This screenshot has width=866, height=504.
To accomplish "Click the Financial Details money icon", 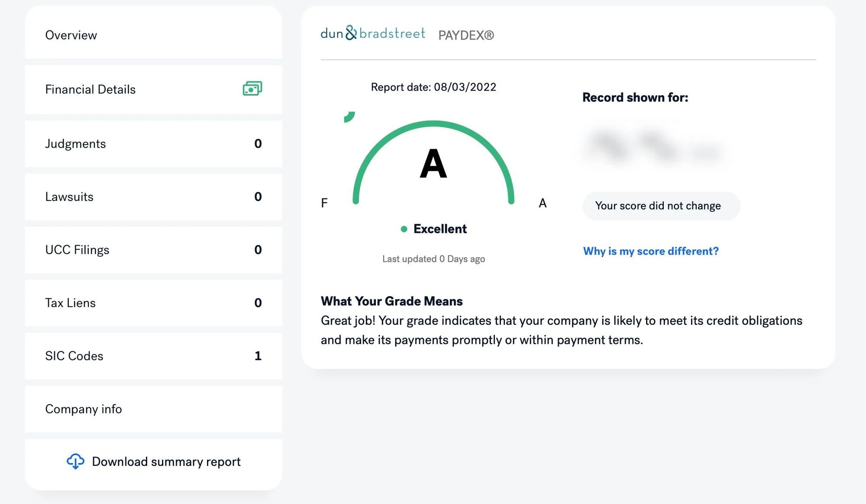I will (x=252, y=89).
